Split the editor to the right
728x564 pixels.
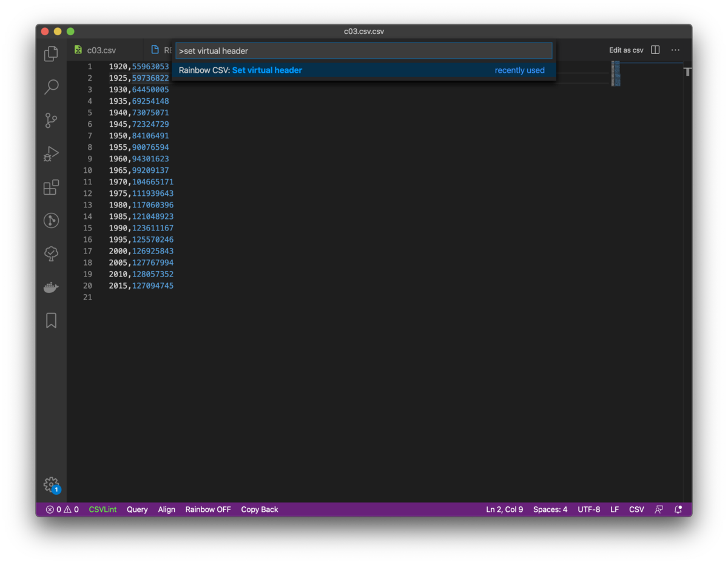[x=655, y=50]
